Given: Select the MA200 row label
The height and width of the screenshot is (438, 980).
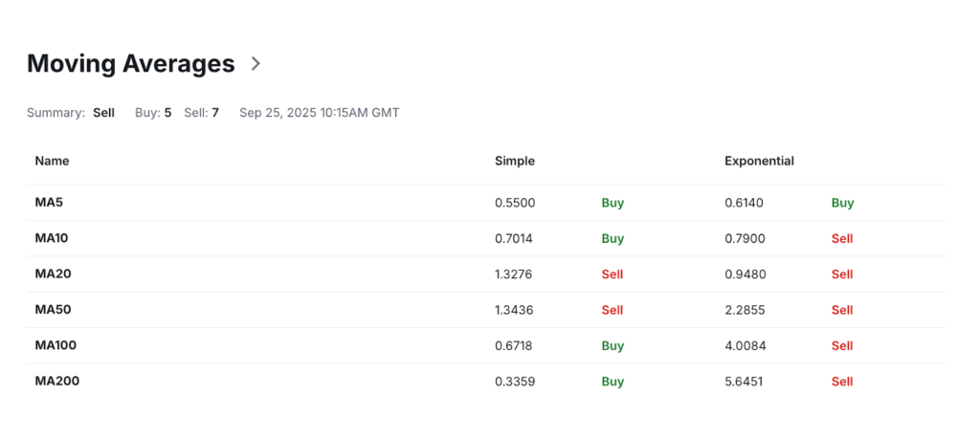Looking at the screenshot, I should click(57, 381).
